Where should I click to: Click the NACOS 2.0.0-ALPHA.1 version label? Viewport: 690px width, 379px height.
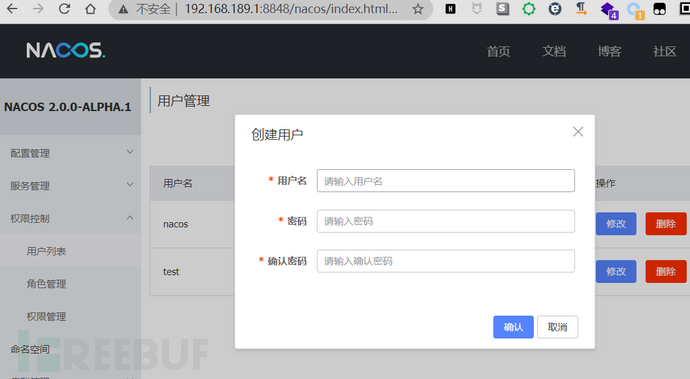(x=68, y=107)
